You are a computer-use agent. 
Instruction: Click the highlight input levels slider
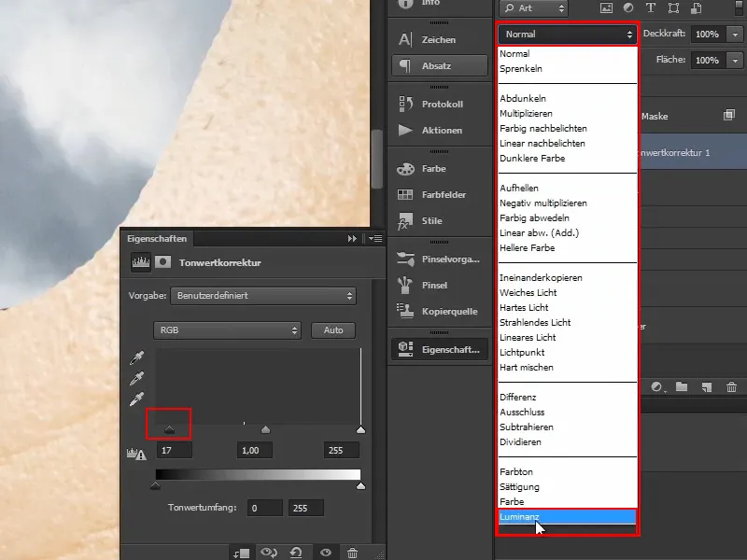coord(360,429)
